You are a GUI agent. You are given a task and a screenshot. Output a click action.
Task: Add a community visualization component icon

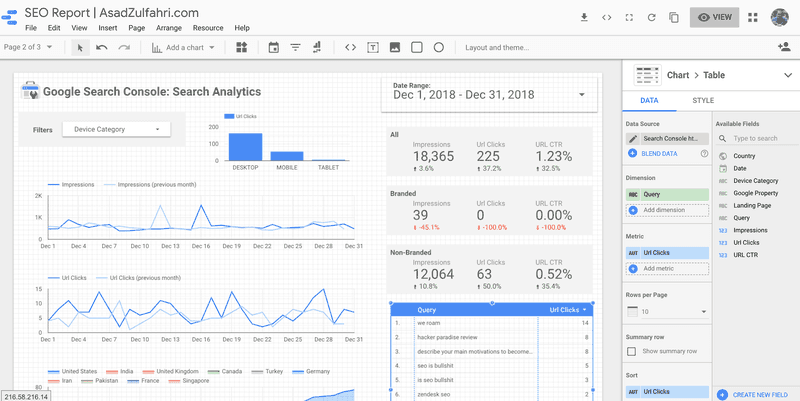[241, 47]
